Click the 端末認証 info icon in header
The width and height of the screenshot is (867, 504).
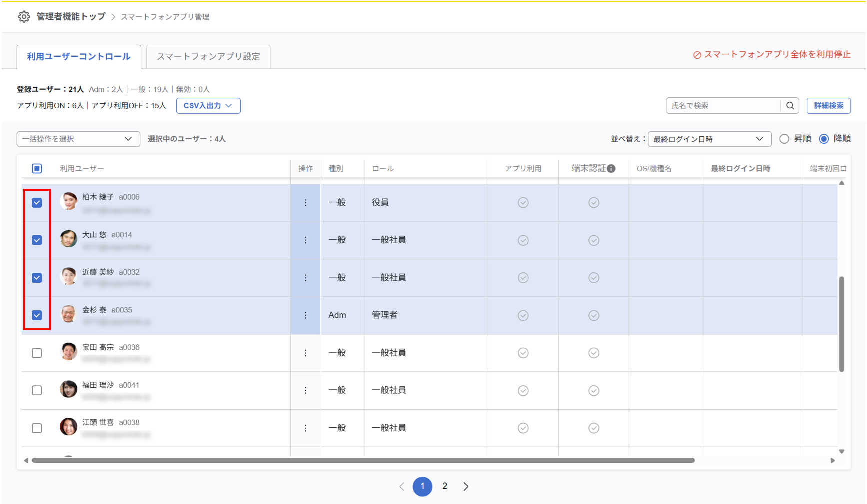[611, 169]
